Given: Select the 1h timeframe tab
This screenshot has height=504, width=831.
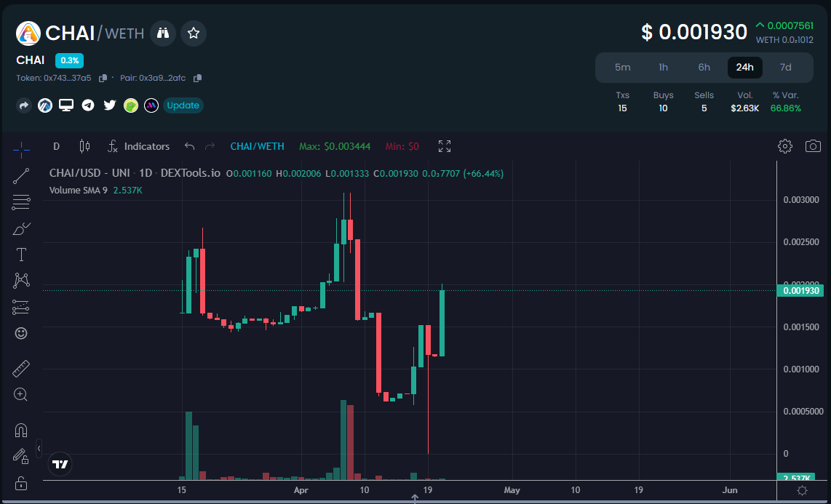Looking at the screenshot, I should [x=664, y=67].
